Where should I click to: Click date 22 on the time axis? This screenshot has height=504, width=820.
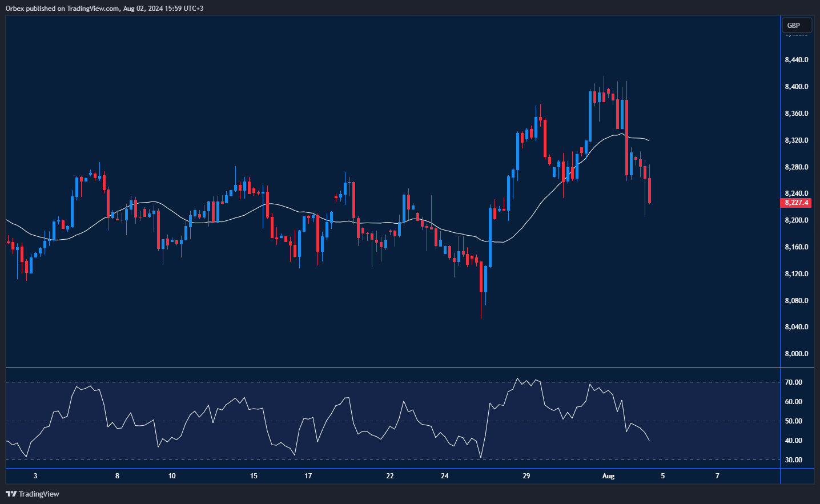pos(390,476)
